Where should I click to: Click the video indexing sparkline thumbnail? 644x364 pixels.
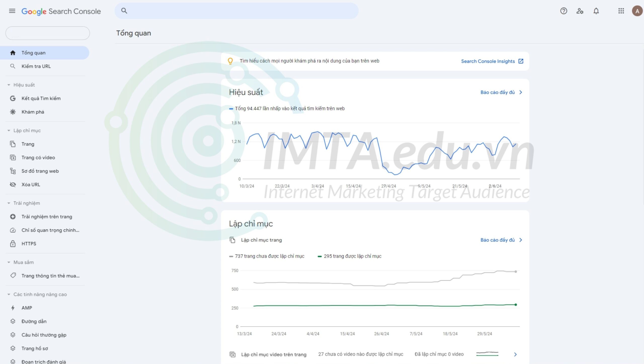click(x=487, y=354)
